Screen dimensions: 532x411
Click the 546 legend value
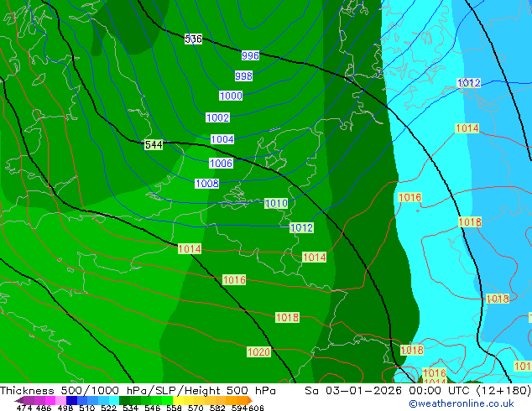point(153,408)
